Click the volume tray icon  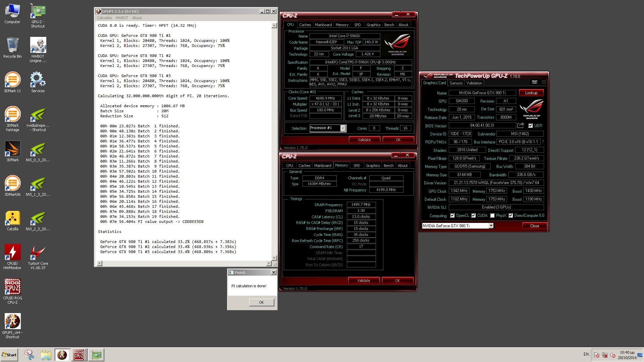613,355
